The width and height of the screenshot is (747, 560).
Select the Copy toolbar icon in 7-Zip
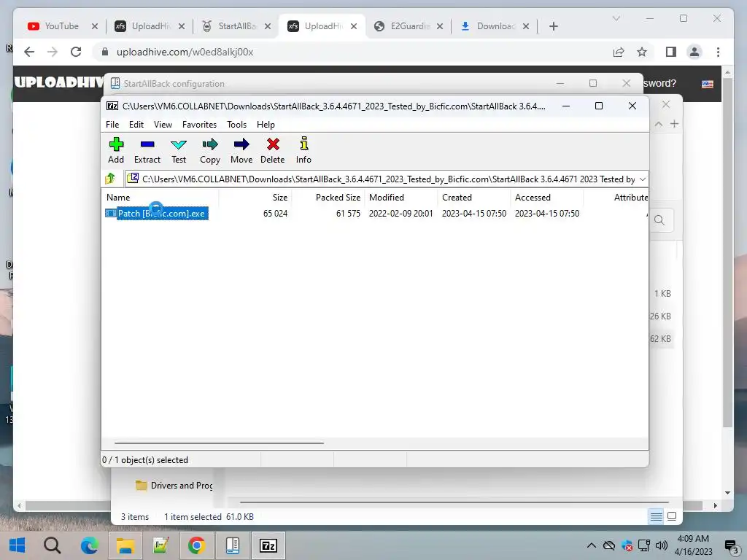[210, 150]
